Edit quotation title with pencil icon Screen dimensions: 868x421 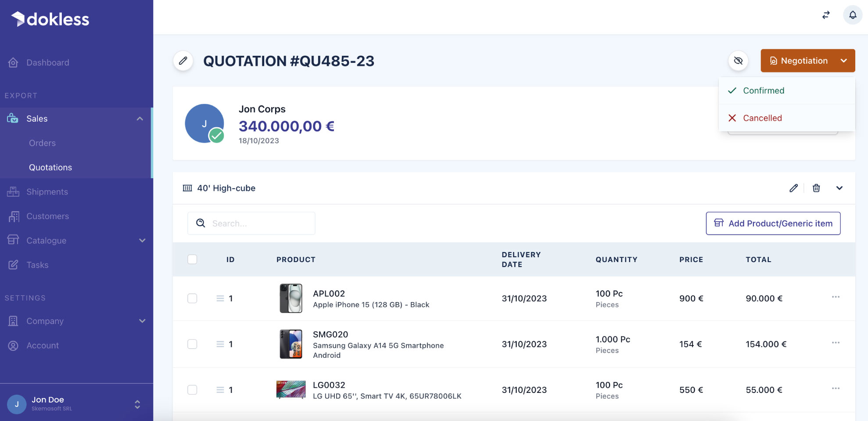point(183,61)
